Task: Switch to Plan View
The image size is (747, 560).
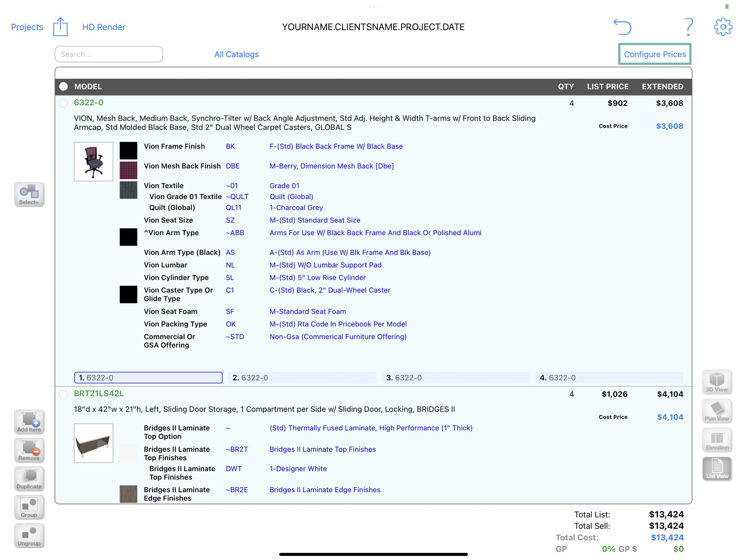Action: point(717,411)
